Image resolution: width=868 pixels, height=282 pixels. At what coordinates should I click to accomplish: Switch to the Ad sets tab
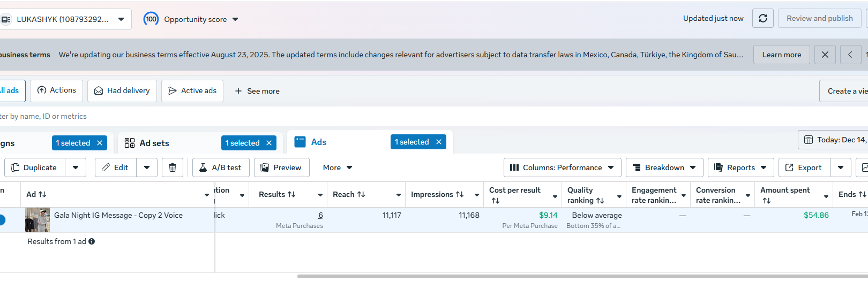coord(154,143)
